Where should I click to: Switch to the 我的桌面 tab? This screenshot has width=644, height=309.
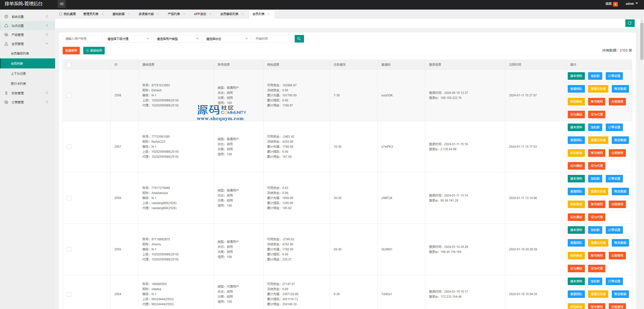67,14
